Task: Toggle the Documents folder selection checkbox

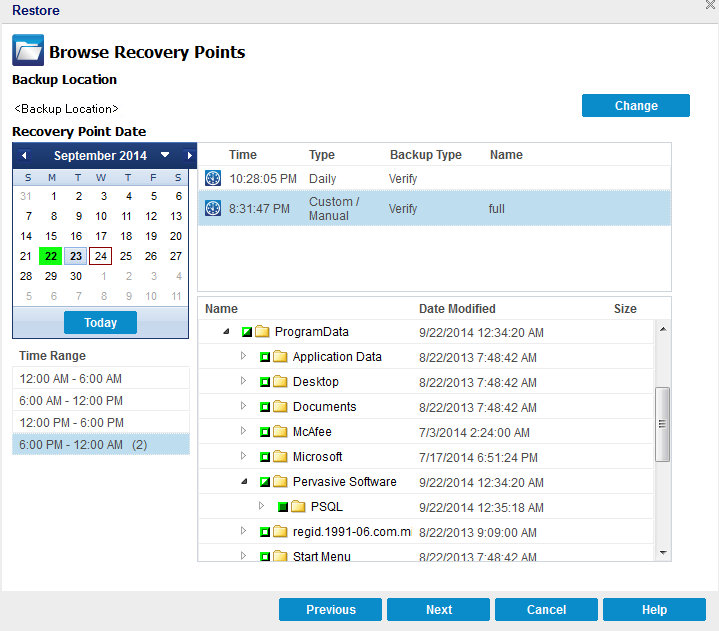Action: point(265,407)
